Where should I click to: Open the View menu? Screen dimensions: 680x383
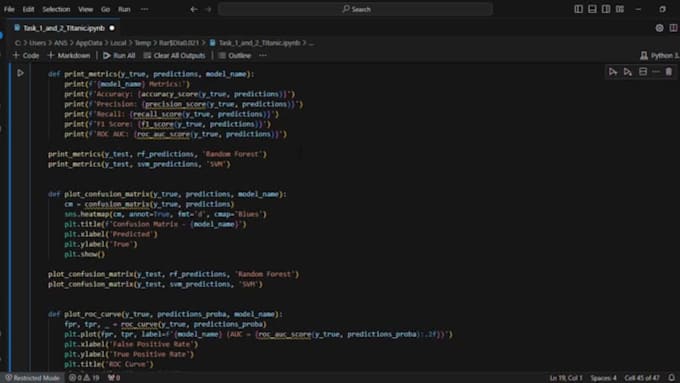click(x=85, y=9)
